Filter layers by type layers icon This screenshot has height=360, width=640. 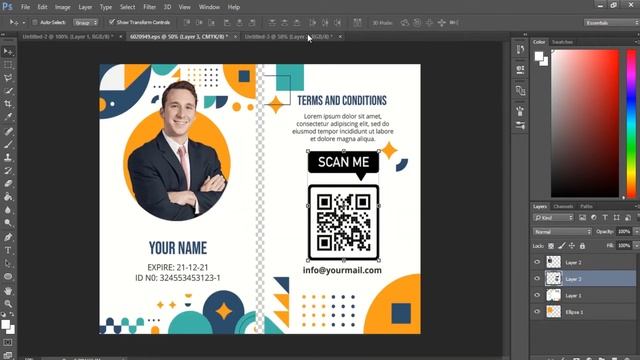coord(605,218)
